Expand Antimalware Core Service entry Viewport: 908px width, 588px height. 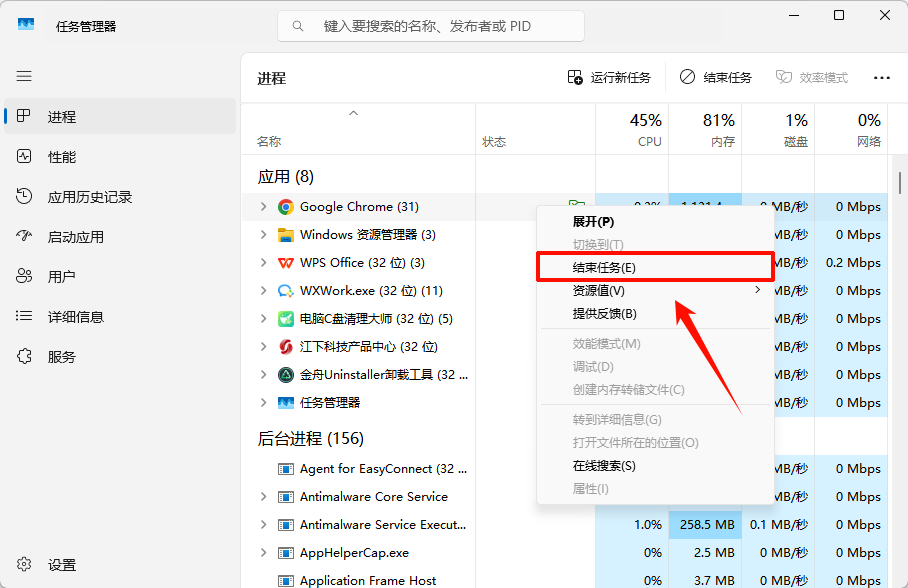click(x=263, y=497)
